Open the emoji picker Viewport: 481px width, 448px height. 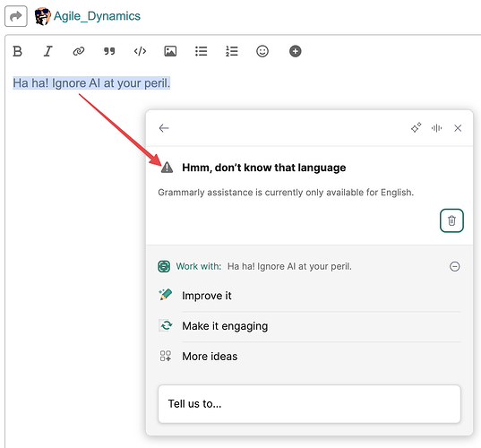click(262, 51)
